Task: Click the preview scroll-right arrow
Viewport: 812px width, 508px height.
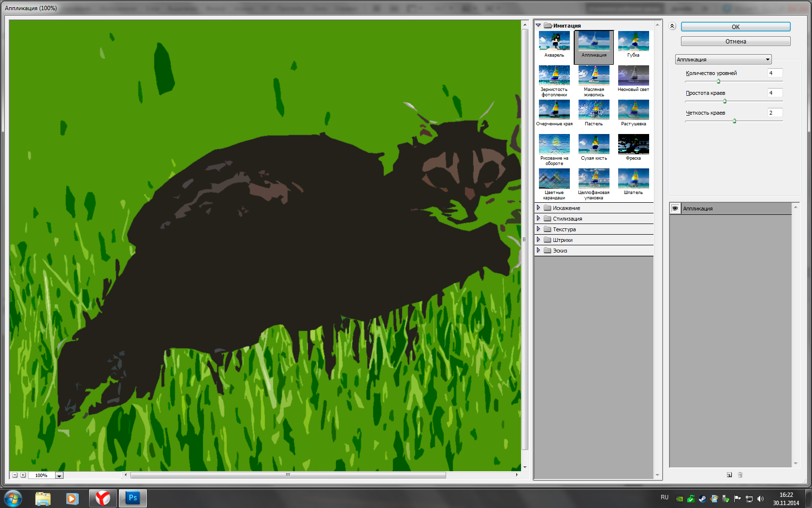Action: point(517,475)
